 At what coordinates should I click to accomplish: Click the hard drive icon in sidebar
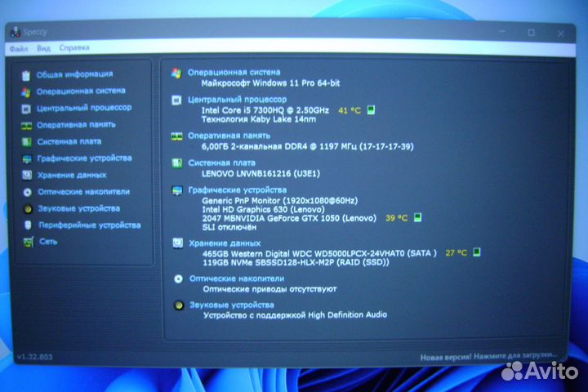point(27,176)
